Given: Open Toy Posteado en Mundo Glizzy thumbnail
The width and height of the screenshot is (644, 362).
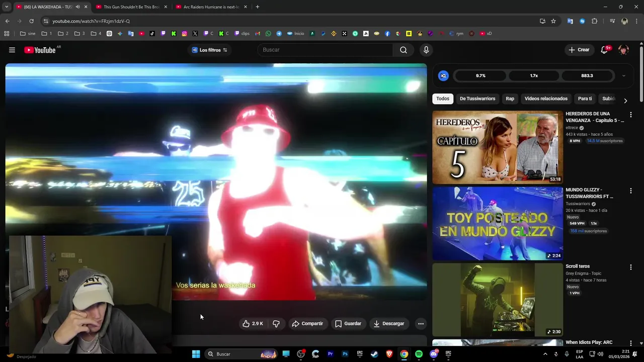Looking at the screenshot, I should click(498, 224).
